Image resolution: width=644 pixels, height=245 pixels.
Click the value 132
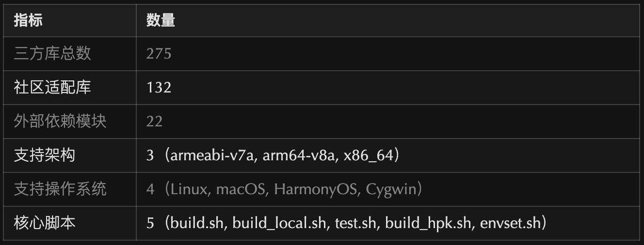159,87
